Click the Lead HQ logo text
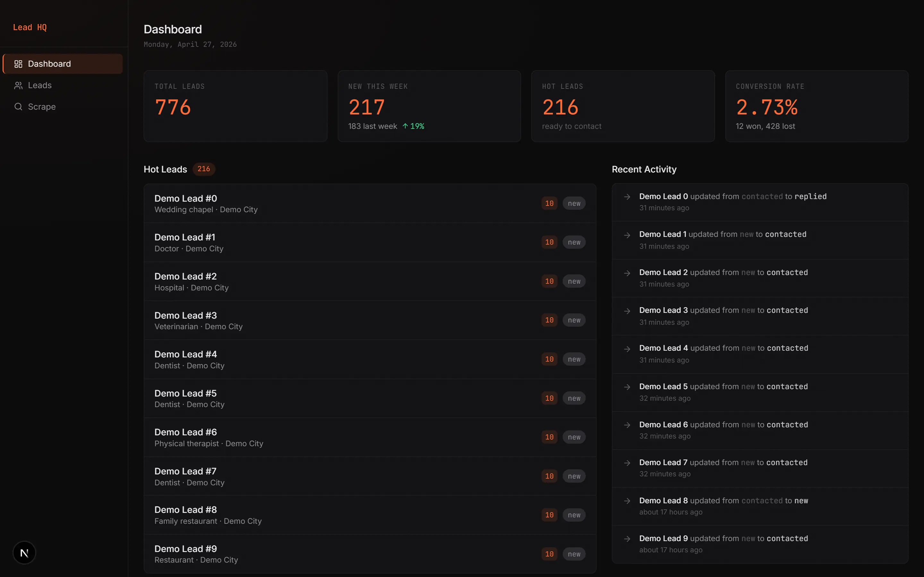The height and width of the screenshot is (577, 924). coord(30,28)
